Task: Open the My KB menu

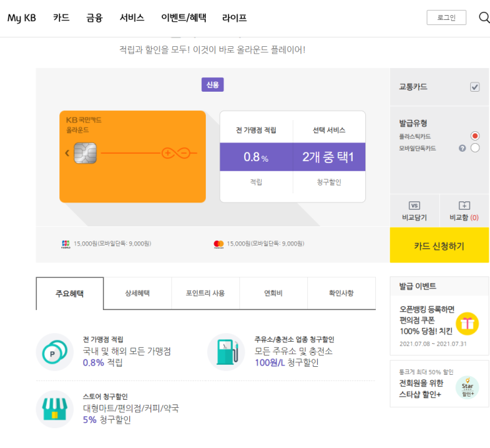Action: pyautogui.click(x=22, y=18)
